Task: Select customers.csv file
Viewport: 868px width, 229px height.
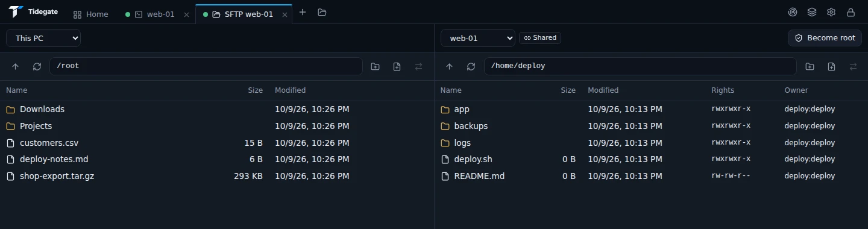Action: (217, 143)
